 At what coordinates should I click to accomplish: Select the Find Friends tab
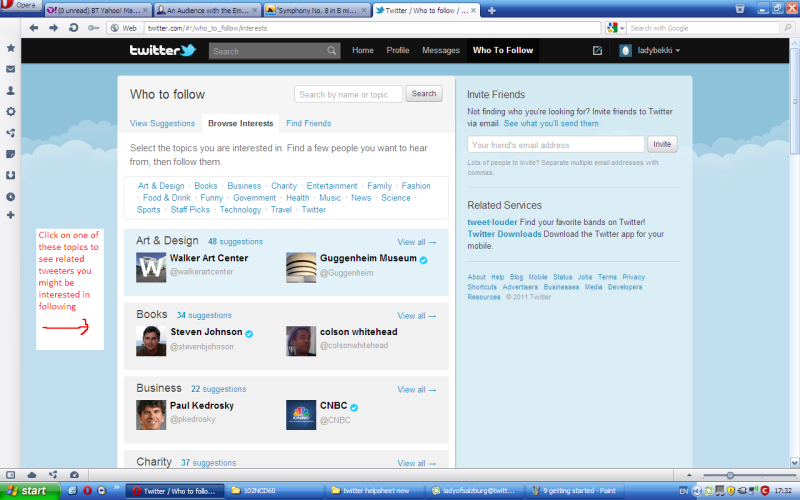309,123
